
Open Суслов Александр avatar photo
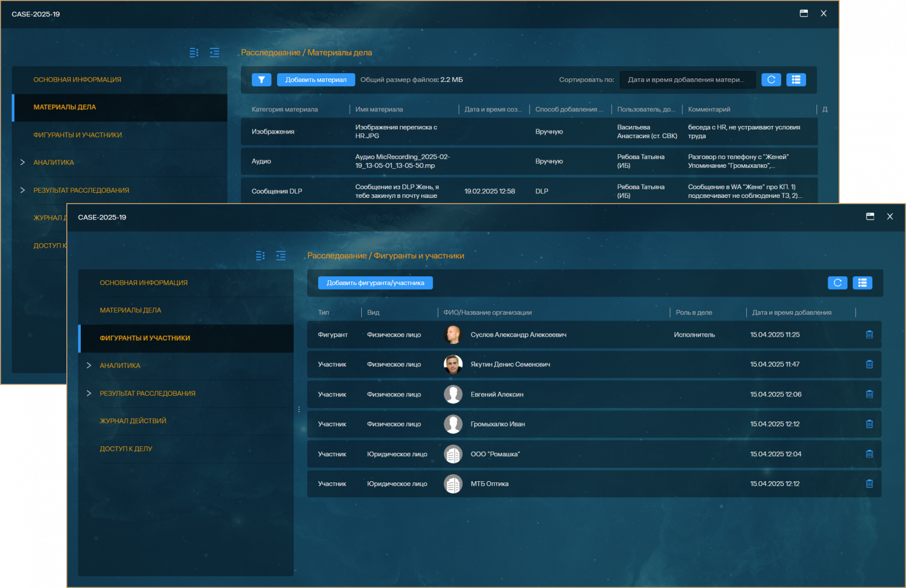(453, 334)
